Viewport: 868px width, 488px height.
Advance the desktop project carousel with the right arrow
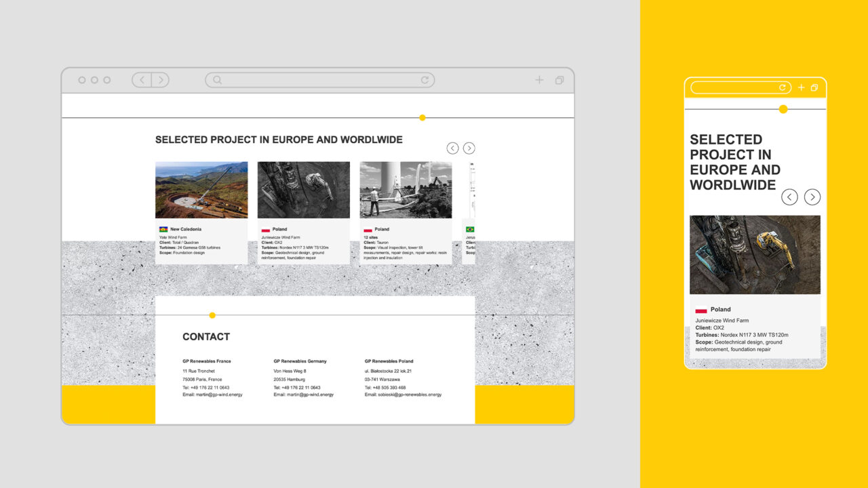pos(469,148)
